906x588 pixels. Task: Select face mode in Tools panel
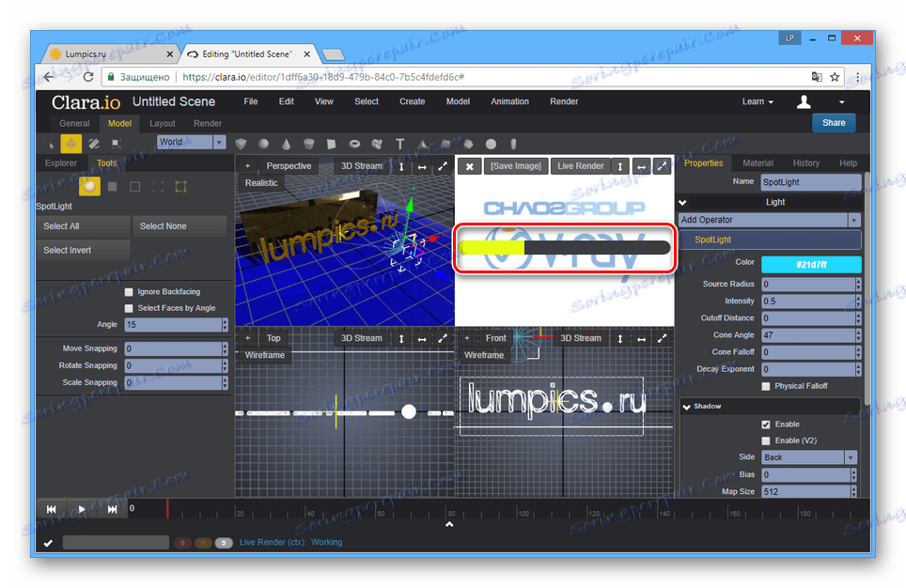pos(113,187)
